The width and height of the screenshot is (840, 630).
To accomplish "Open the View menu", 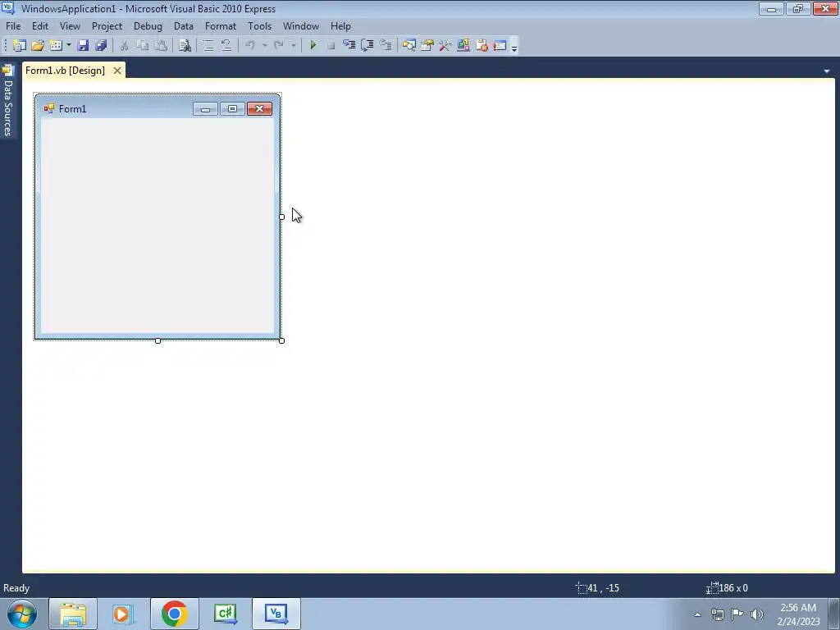I will point(70,26).
